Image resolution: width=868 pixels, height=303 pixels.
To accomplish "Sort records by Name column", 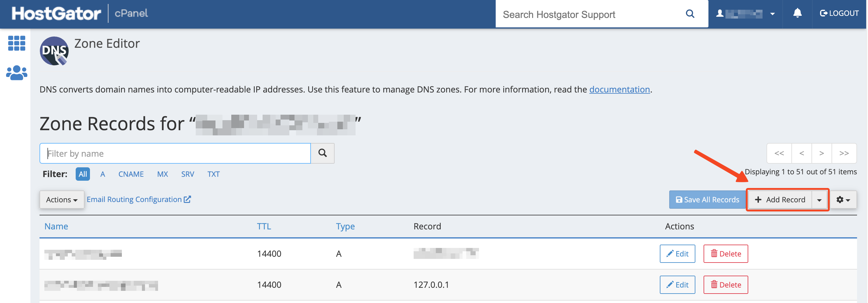I will 56,226.
